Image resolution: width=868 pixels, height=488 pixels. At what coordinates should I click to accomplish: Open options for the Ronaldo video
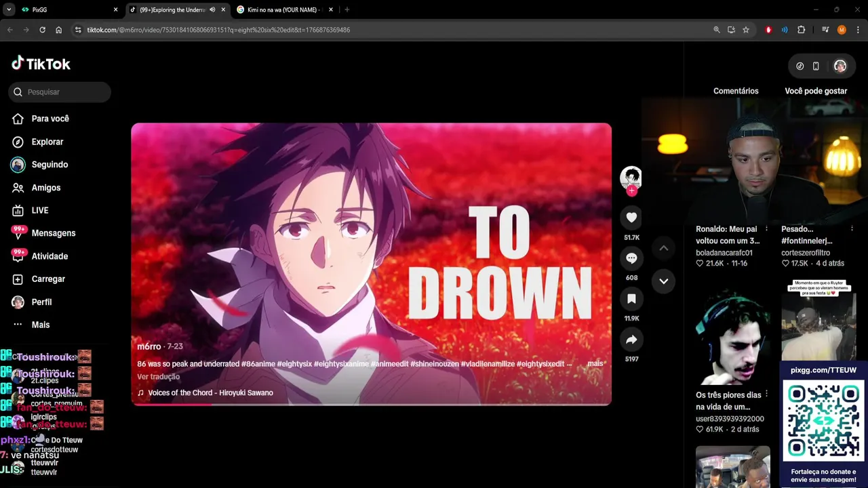[x=766, y=229]
